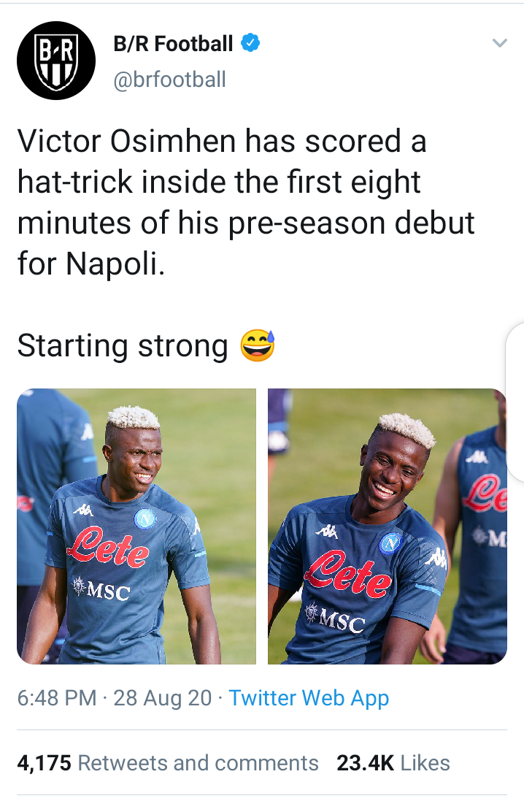This screenshot has height=812, width=524.
Task: Open the left Osimhen photo
Action: (x=136, y=526)
